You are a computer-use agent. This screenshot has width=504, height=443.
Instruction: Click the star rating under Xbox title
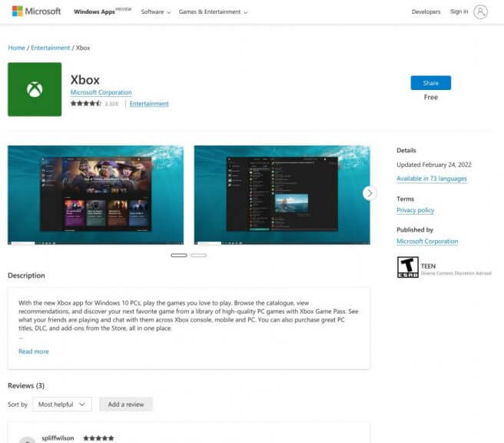(85, 103)
